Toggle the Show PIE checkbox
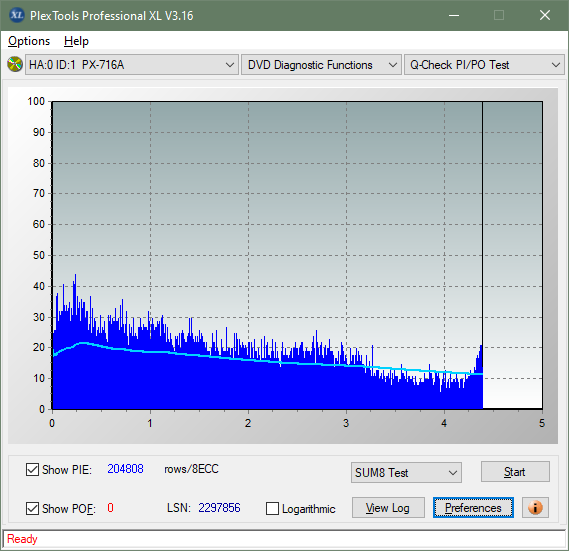 (32, 469)
